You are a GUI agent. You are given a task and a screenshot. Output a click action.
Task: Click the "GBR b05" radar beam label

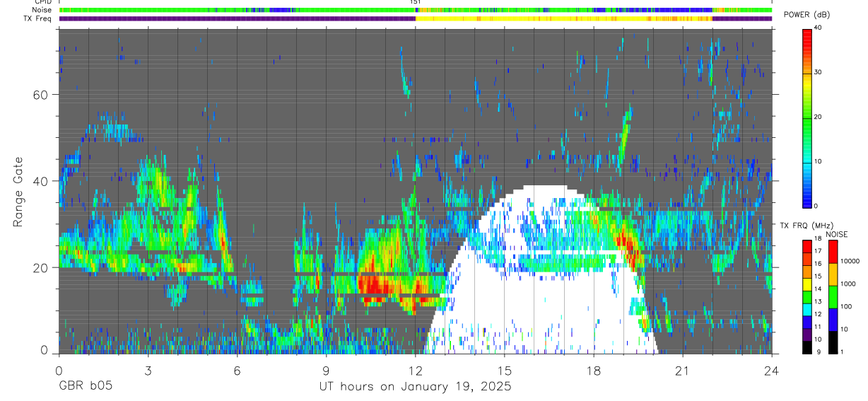pyautogui.click(x=86, y=386)
